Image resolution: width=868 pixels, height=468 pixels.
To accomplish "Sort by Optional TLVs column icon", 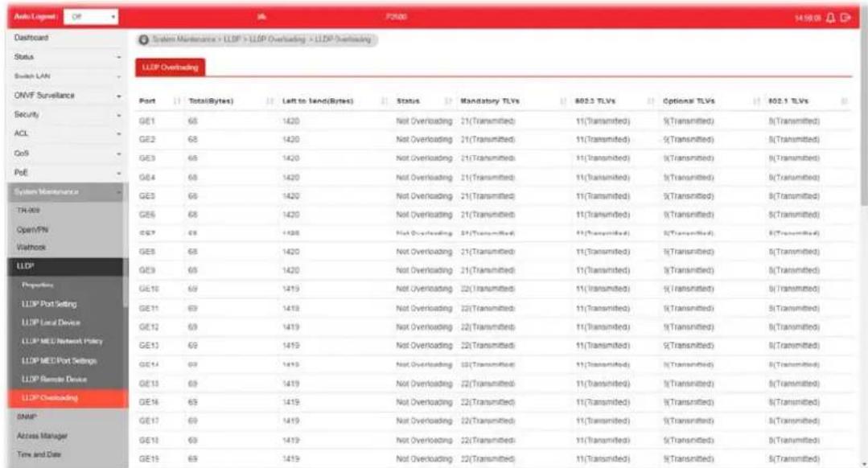I will [x=756, y=101].
